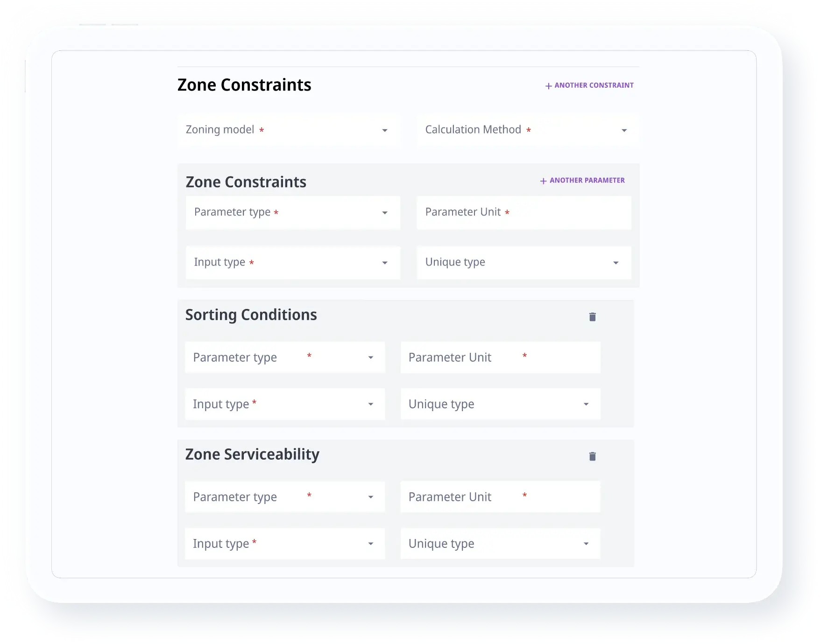Expand Unique type in Zone Constraints
The width and height of the screenshot is (821, 644).
tap(524, 263)
